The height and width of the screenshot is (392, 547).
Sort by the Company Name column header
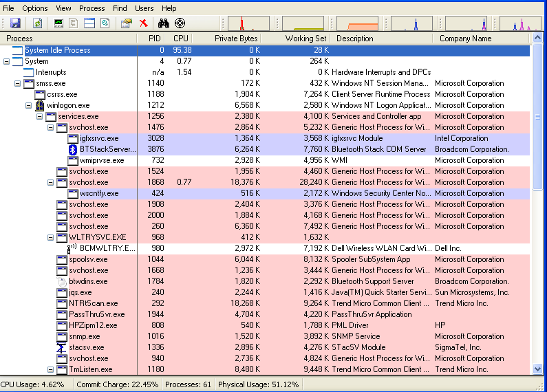(x=482, y=39)
